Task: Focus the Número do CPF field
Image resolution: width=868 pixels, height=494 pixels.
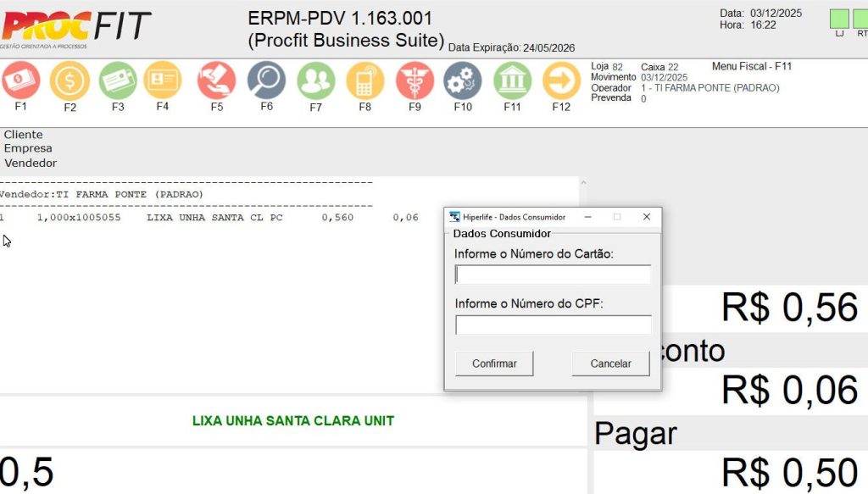Action: [553, 325]
